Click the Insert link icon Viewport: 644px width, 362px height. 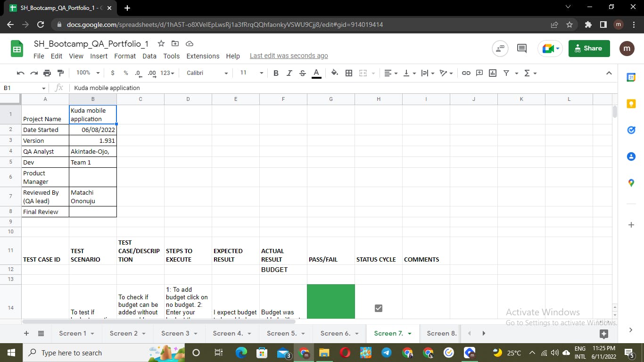click(466, 73)
